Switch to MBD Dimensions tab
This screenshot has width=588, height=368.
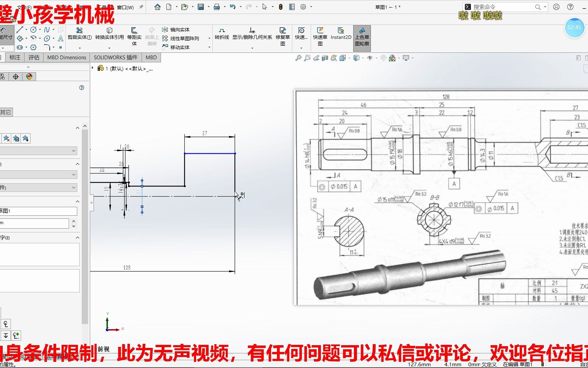[67, 57]
